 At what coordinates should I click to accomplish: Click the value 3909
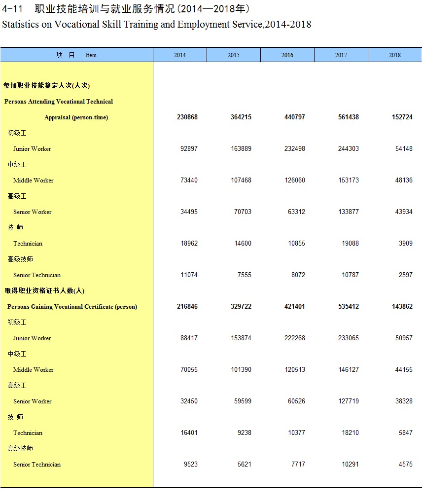pos(406,243)
